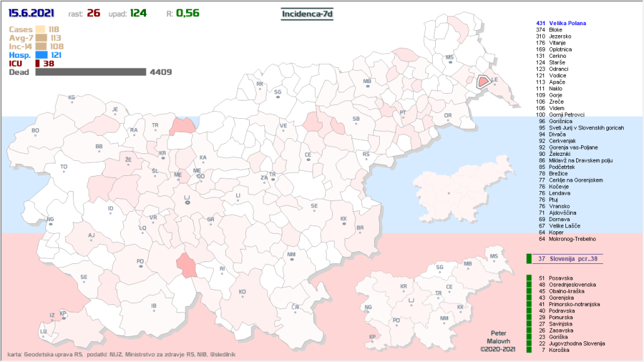Click the ČR marker on the map

[295, 308]
